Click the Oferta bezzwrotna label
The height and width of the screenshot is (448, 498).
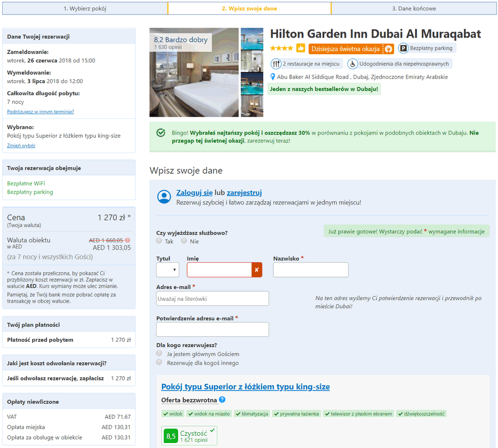pyautogui.click(x=189, y=400)
